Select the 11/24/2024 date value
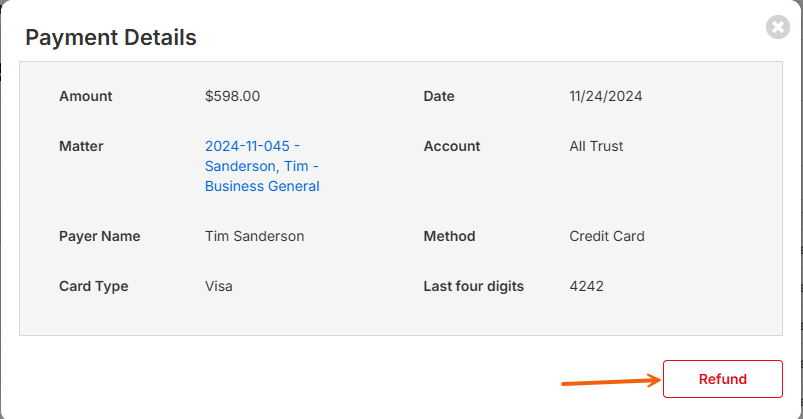 click(x=605, y=97)
